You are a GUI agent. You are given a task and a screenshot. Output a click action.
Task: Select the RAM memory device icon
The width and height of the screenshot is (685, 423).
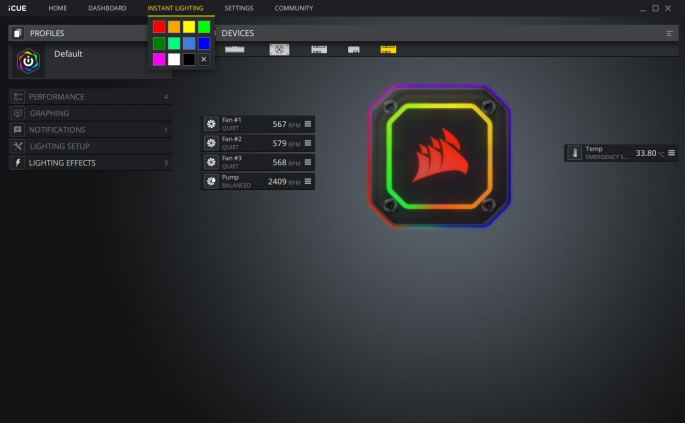click(x=235, y=49)
